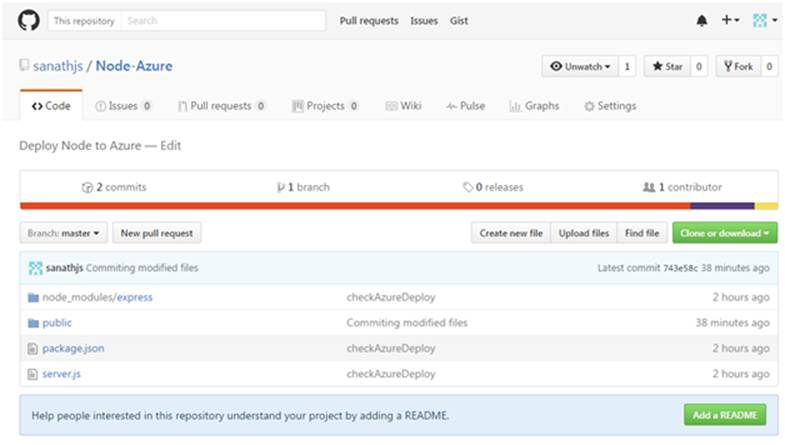
Task: Open the notifications bell icon
Action: coord(702,21)
